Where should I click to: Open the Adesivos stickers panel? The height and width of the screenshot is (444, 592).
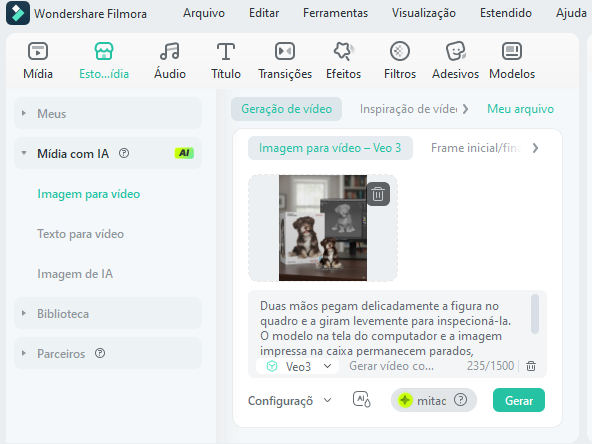point(455,61)
